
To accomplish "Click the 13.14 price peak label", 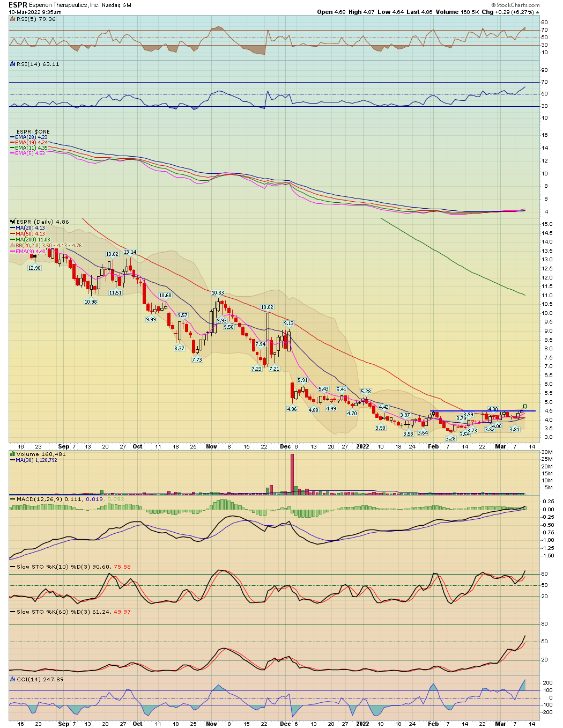I will click(130, 252).
